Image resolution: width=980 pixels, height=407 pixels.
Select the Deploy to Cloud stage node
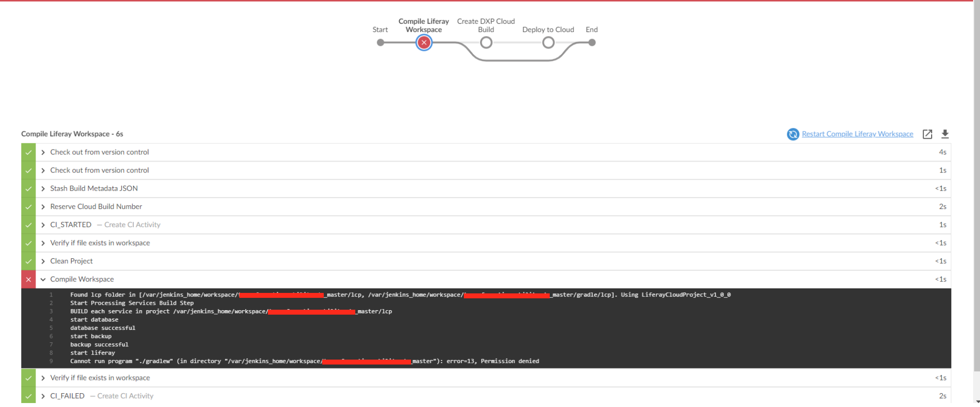point(548,43)
